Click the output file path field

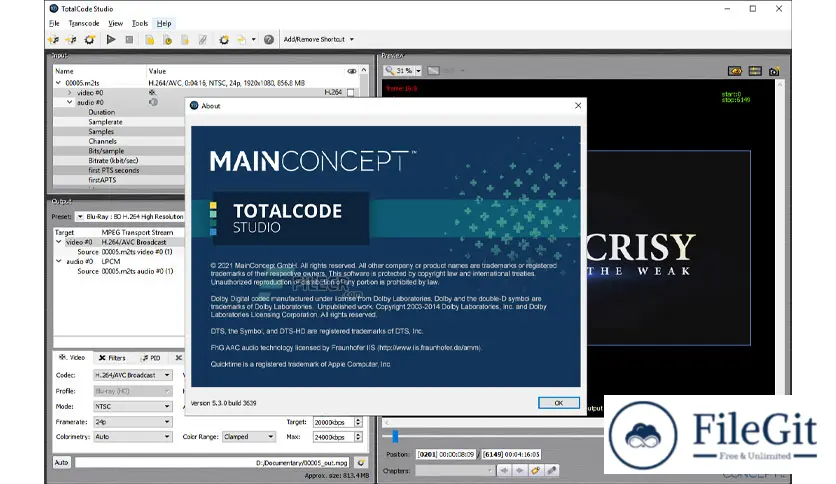(x=213, y=463)
